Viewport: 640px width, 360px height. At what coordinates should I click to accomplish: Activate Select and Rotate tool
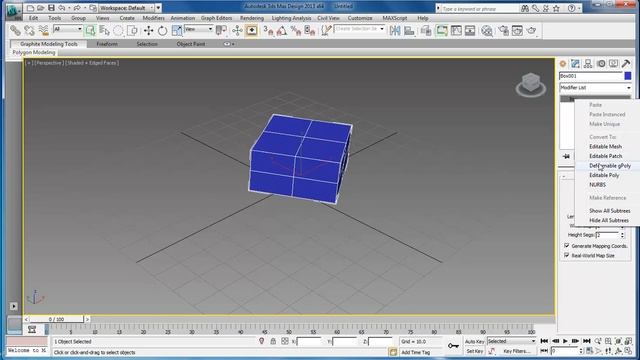tap(162, 30)
